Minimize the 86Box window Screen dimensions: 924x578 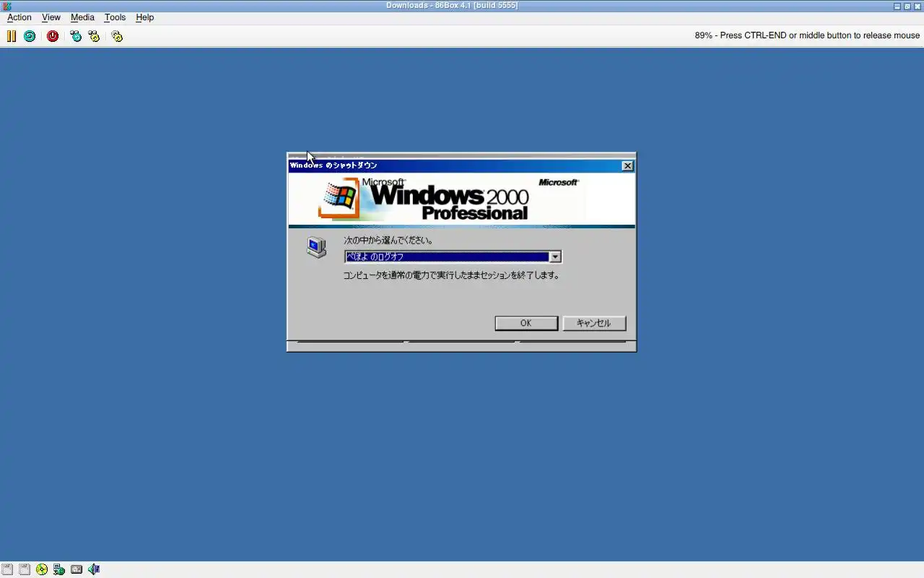click(897, 6)
